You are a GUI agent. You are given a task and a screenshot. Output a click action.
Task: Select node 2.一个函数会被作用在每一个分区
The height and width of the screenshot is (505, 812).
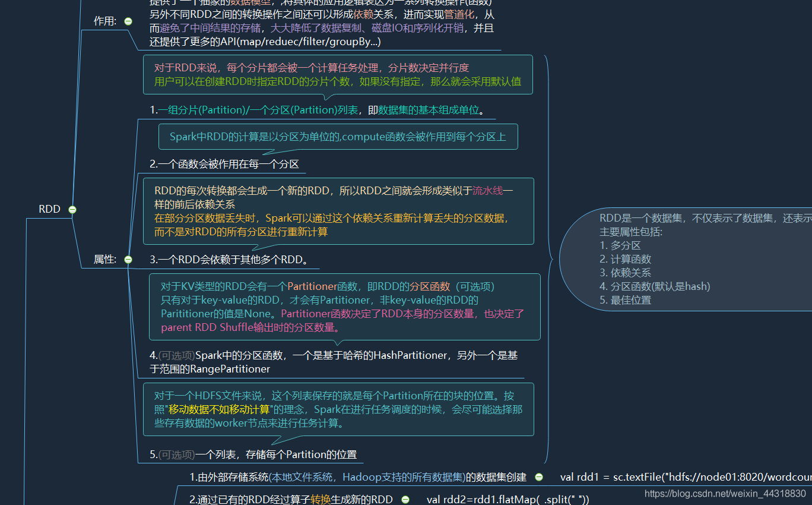[224, 165]
